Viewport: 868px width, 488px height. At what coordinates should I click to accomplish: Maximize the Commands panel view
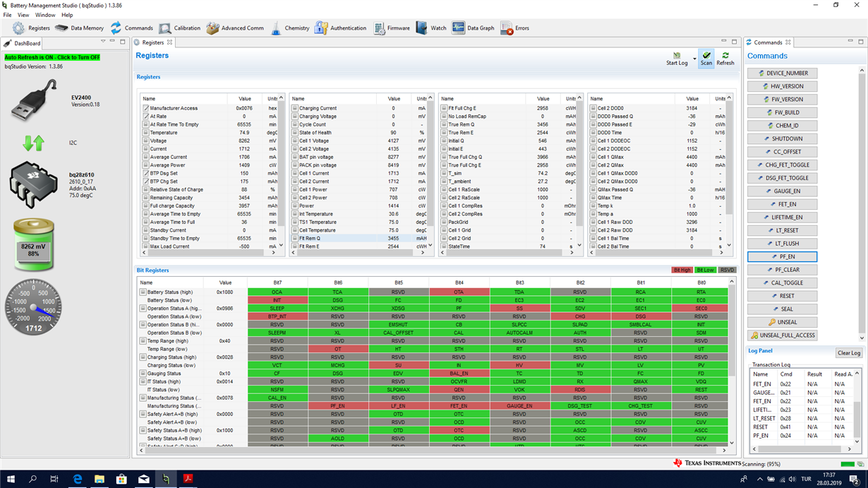(861, 42)
